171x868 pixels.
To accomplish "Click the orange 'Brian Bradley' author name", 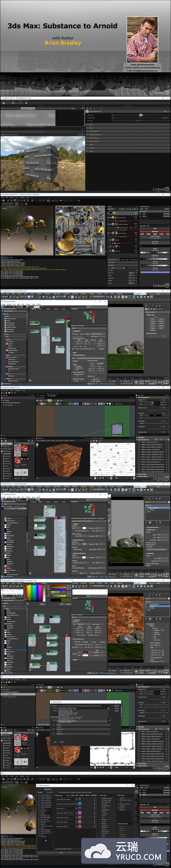I will (63, 43).
